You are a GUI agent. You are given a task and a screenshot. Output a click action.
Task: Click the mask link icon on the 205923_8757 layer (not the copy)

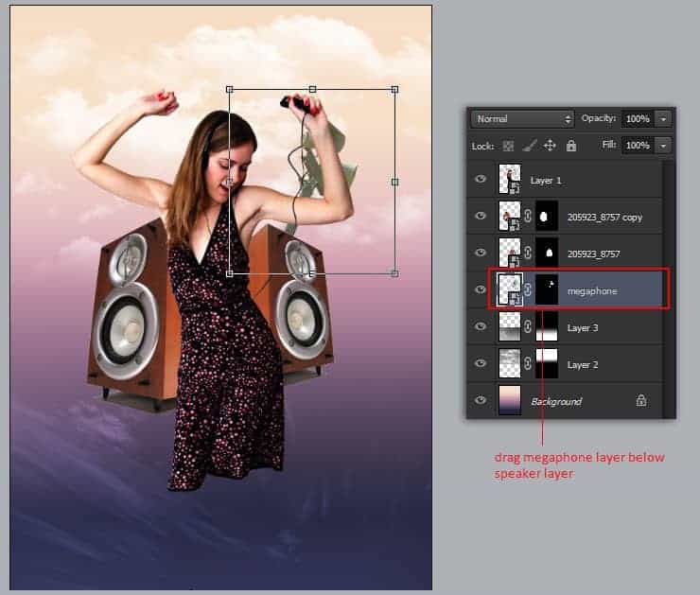[x=528, y=253]
